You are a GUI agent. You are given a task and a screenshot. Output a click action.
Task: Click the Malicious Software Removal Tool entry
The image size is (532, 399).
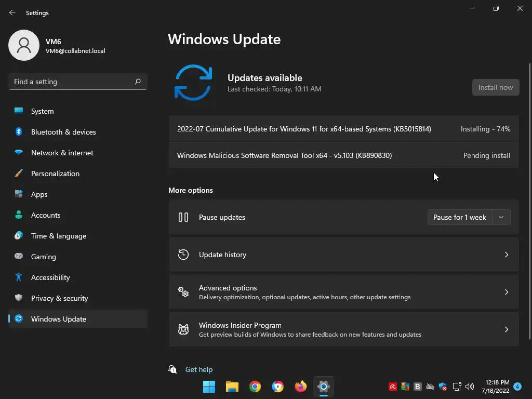[x=344, y=155]
